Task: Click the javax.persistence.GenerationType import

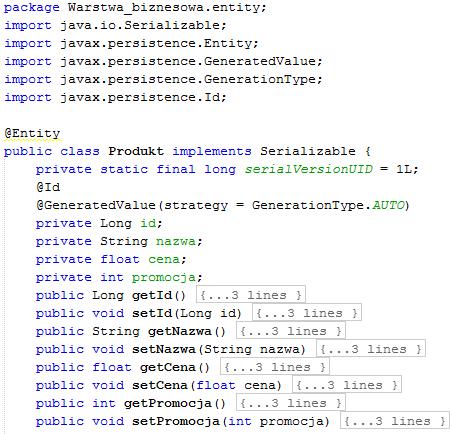Action: click(188, 79)
